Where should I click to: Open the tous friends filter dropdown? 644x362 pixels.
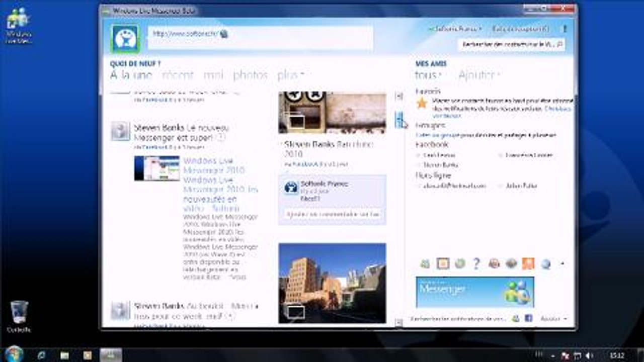coord(428,75)
